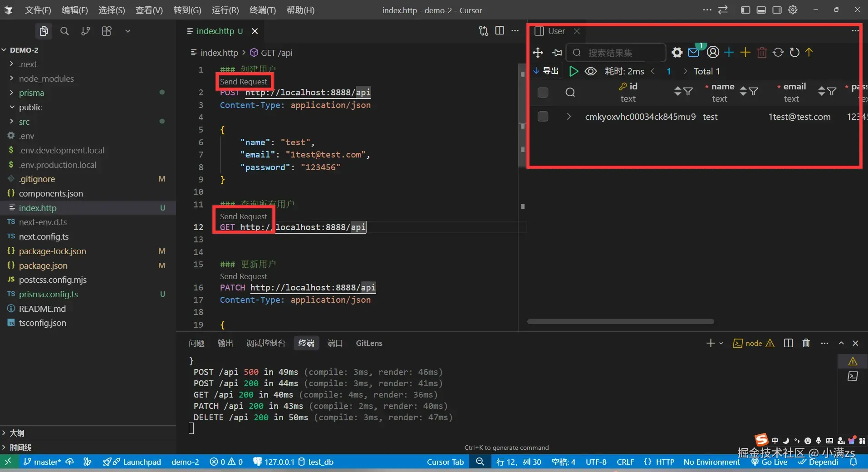Send Request for GET all users
Viewport: 868px width, 472px height.
pos(244,216)
